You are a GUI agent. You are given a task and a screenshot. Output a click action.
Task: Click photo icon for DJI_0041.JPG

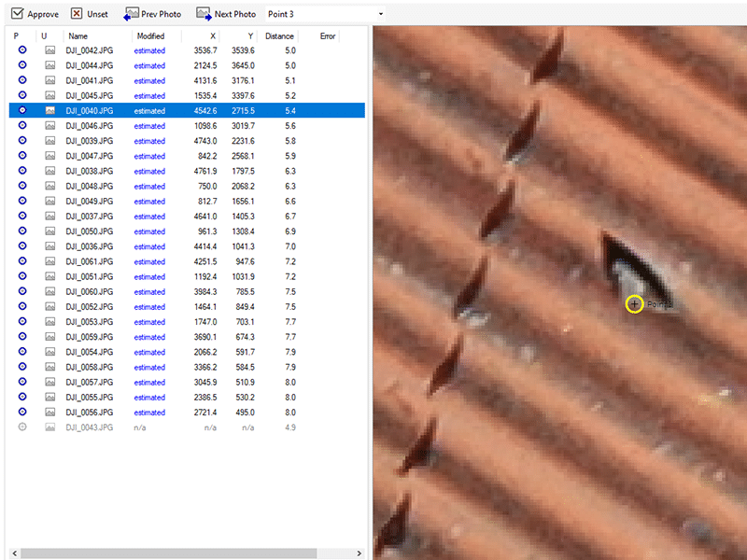click(x=50, y=80)
